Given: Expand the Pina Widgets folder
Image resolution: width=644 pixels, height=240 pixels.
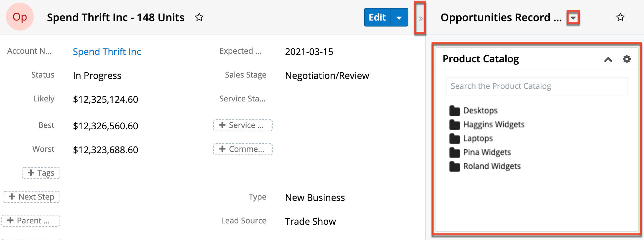Looking at the screenshot, I should pyautogui.click(x=487, y=152).
